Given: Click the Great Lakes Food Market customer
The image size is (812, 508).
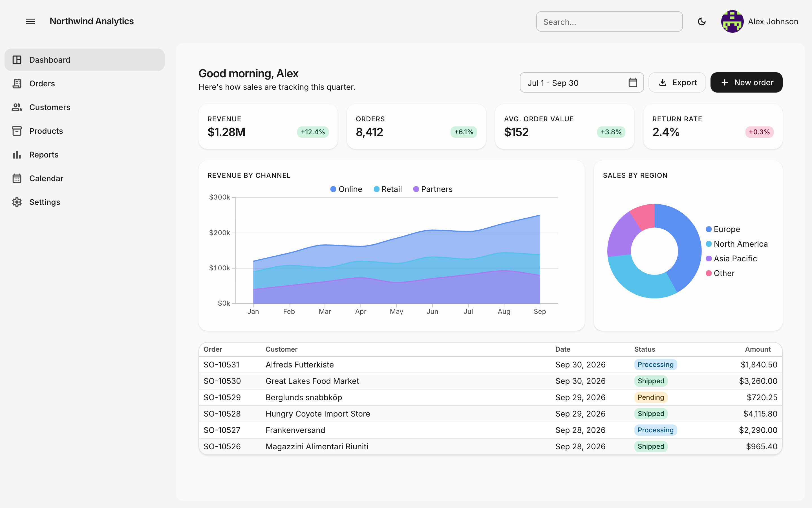Looking at the screenshot, I should (x=312, y=381).
